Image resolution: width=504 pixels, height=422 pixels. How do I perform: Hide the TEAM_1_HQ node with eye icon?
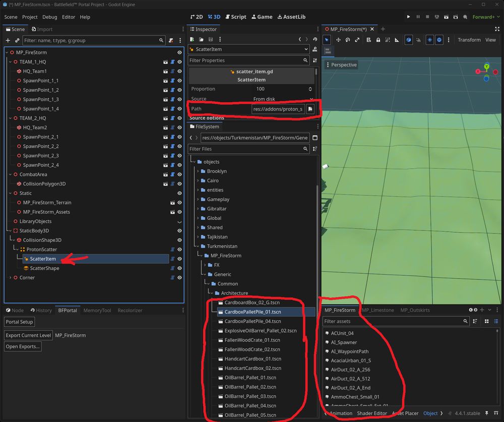coord(179,62)
